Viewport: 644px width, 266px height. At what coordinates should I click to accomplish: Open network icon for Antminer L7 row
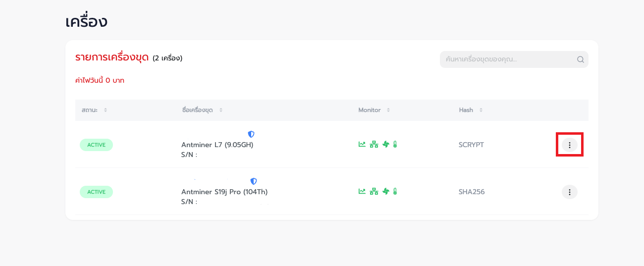click(x=374, y=144)
